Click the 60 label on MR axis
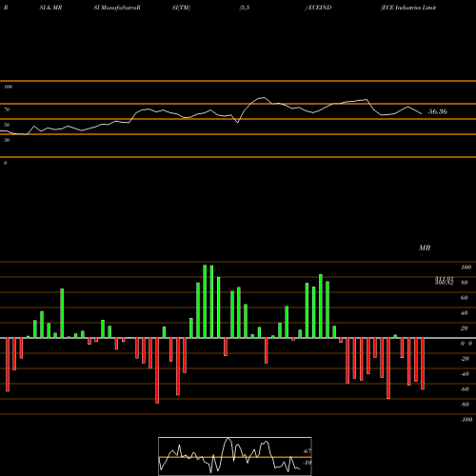This screenshot has height=476, width=476. (465, 298)
